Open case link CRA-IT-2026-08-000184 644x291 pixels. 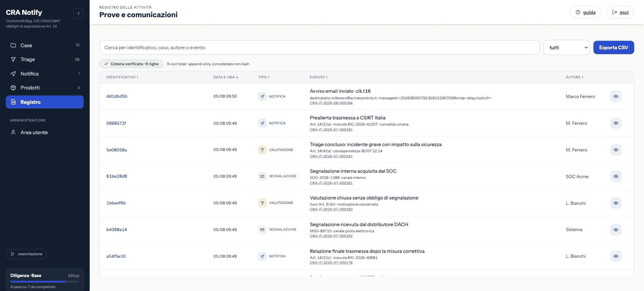331,103
